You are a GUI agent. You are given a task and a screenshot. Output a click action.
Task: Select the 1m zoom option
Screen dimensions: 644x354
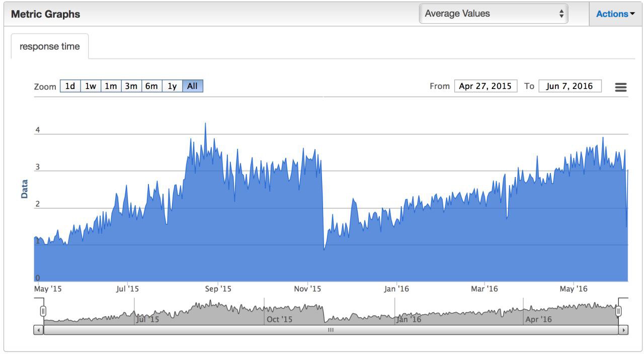111,86
